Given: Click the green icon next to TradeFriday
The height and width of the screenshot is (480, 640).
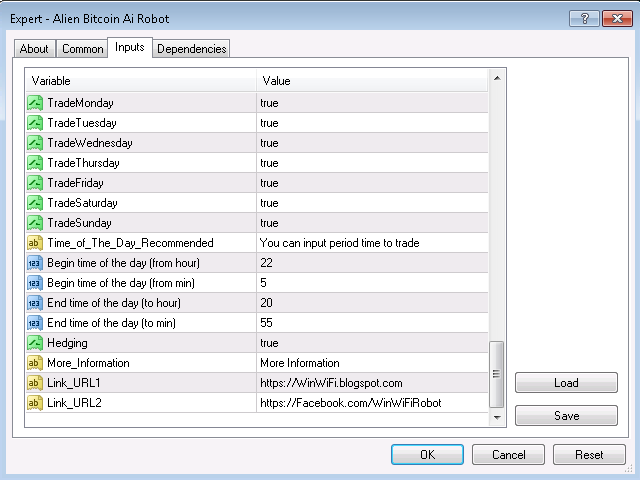Looking at the screenshot, I should 35,183.
